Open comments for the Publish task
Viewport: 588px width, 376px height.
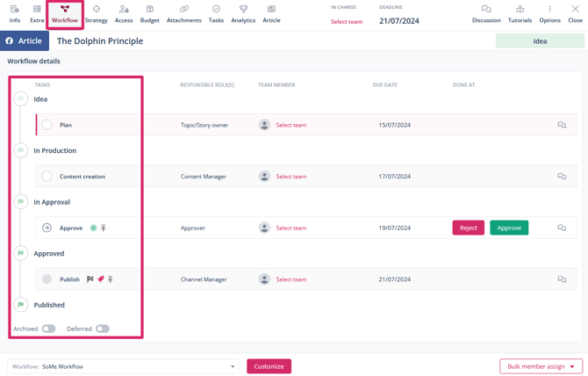click(x=562, y=279)
